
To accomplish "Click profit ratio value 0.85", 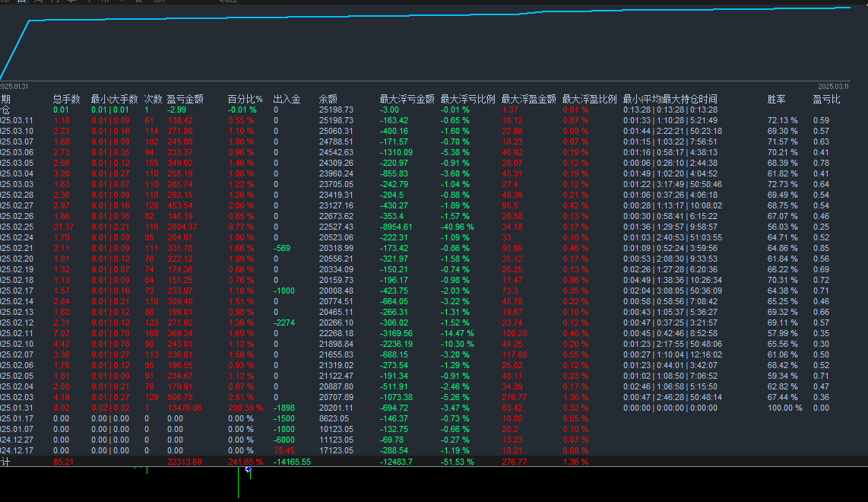I will [x=821, y=248].
